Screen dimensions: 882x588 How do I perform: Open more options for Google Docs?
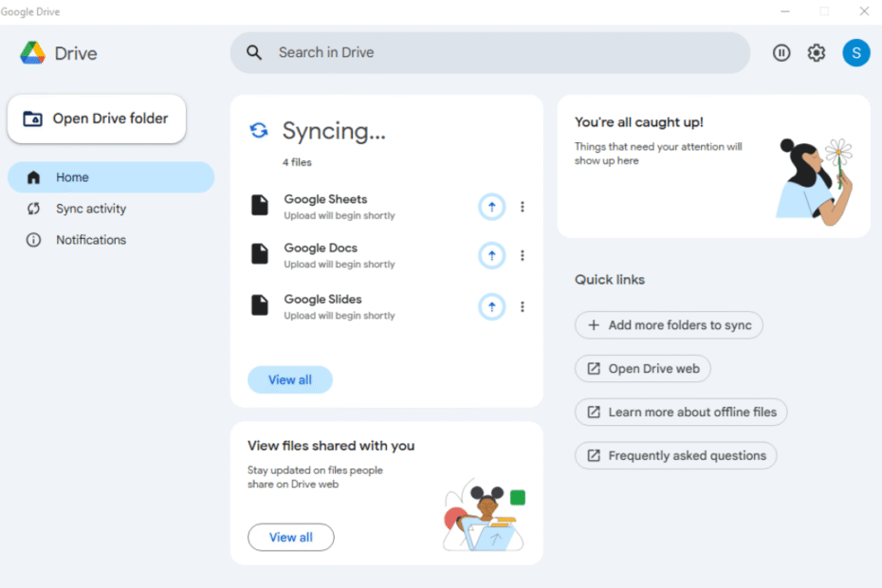point(523,255)
